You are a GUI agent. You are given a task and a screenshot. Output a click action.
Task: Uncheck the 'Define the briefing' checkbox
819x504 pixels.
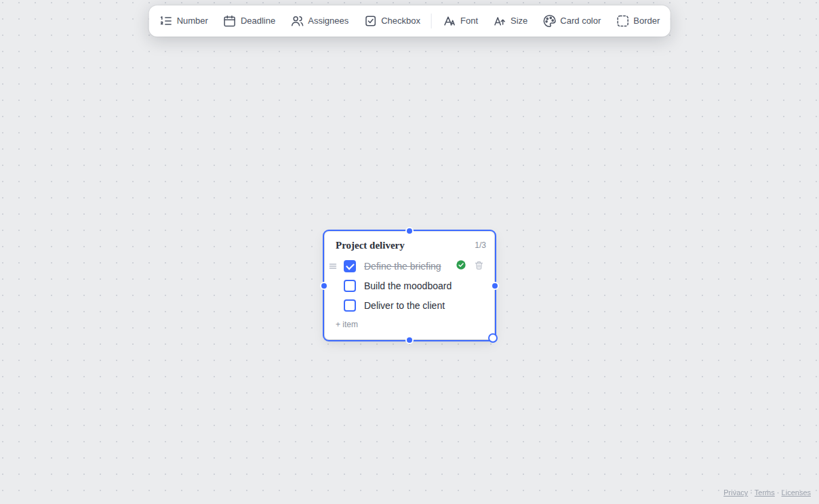point(350,266)
